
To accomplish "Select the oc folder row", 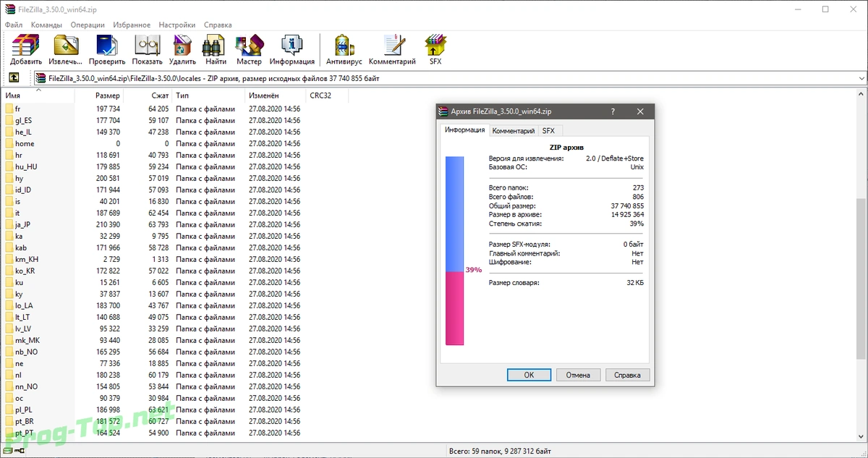I will [x=152, y=399].
